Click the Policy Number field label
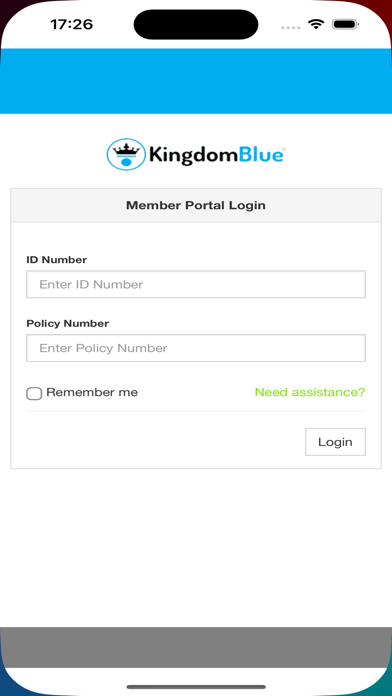Screen dimensions: 392x696 point(67,324)
